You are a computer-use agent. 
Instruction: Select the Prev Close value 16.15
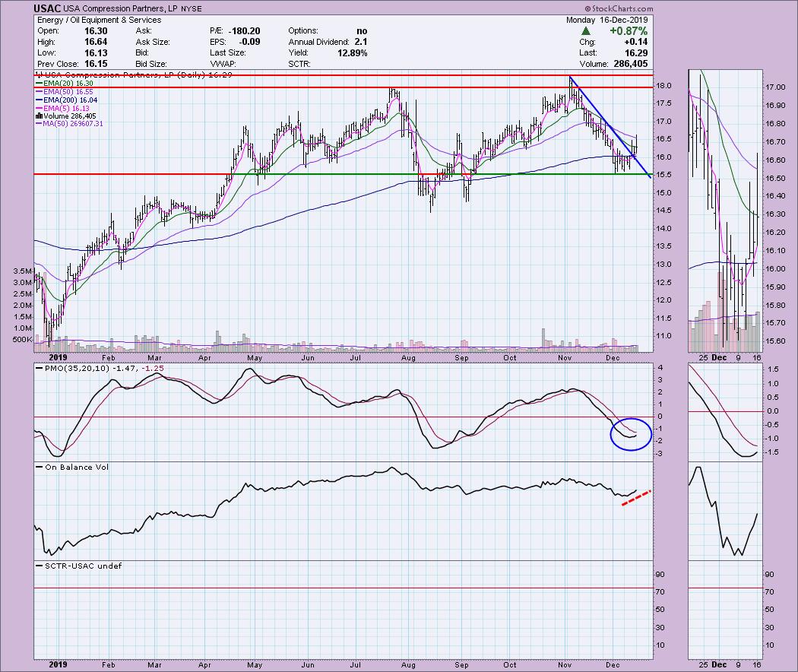[x=96, y=64]
